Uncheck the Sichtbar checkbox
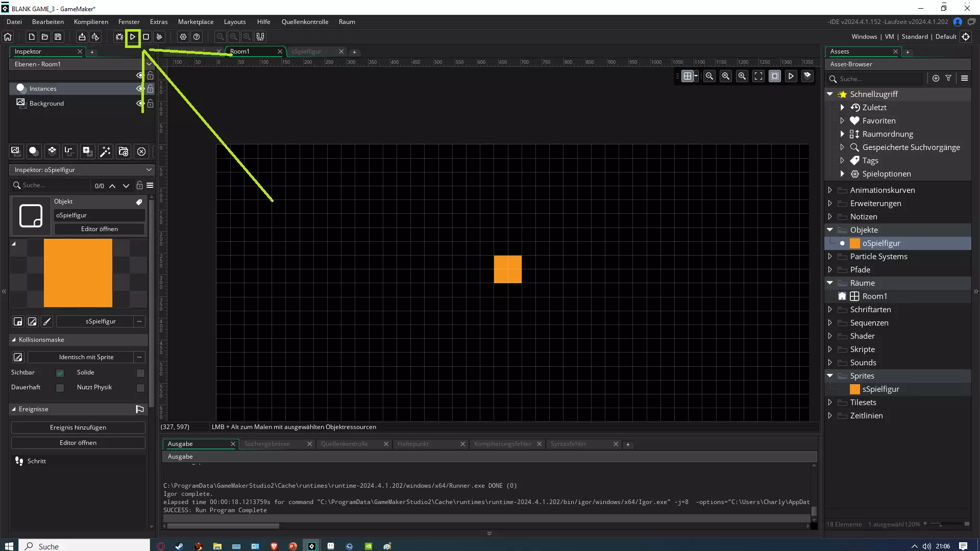Viewport: 980px width, 551px height. (60, 373)
